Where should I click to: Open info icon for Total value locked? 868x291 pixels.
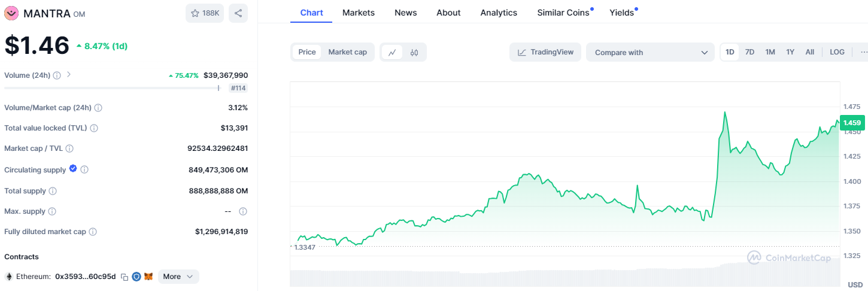pos(94,128)
